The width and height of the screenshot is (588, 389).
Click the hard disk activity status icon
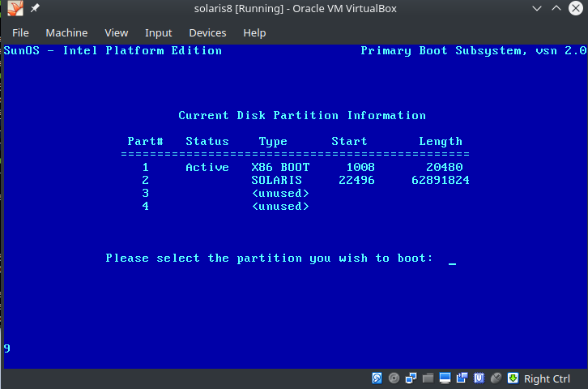coord(377,378)
